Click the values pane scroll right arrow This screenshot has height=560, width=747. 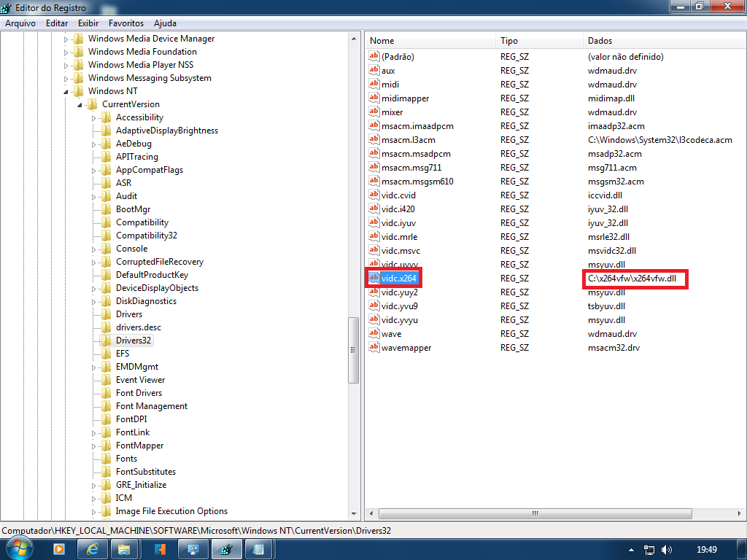pyautogui.click(x=739, y=513)
